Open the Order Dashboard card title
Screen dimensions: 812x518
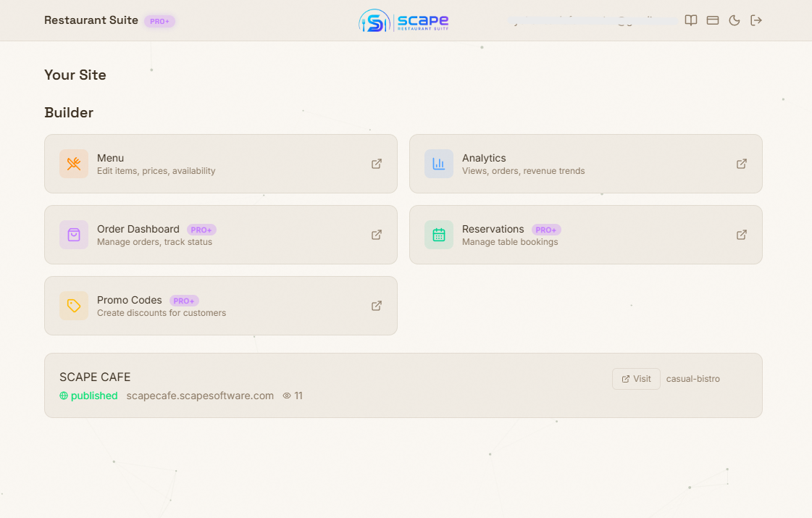[x=138, y=229]
